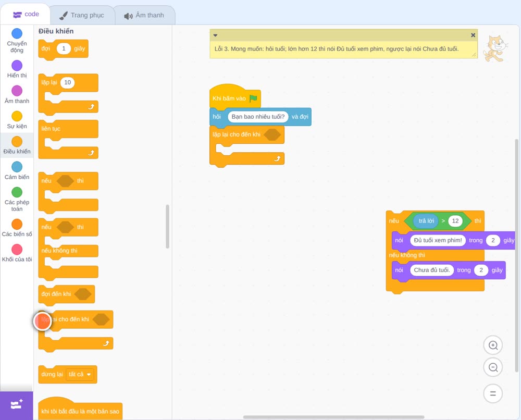521x420 pixels.
Task: Collapse the yellow comment note
Action: (x=215, y=35)
